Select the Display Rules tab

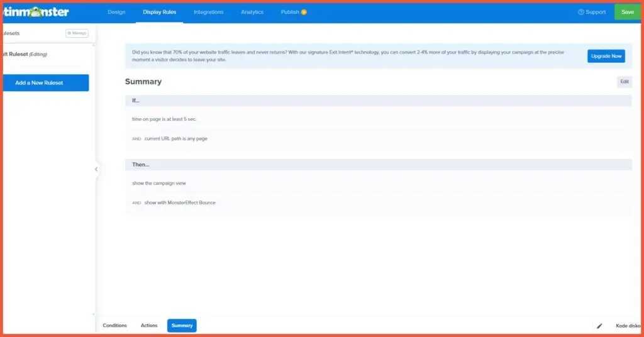[x=159, y=12]
